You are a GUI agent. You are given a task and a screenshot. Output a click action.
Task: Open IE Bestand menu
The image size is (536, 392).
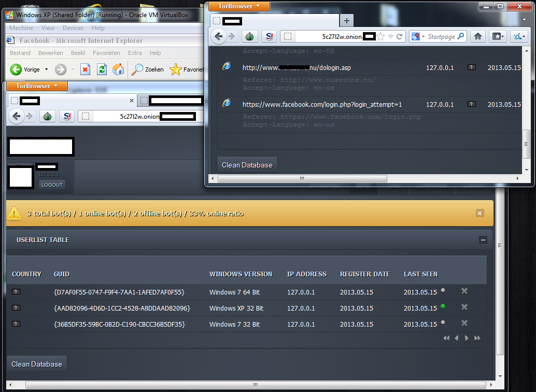[x=20, y=53]
